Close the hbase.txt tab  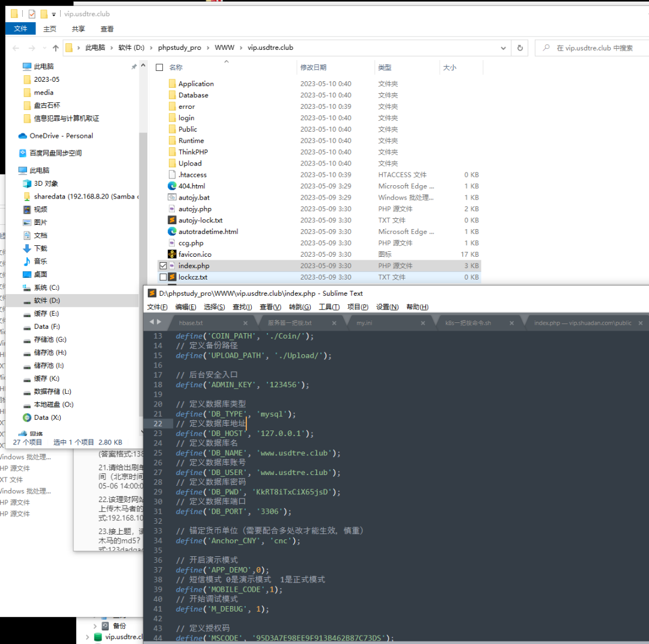pyautogui.click(x=245, y=323)
